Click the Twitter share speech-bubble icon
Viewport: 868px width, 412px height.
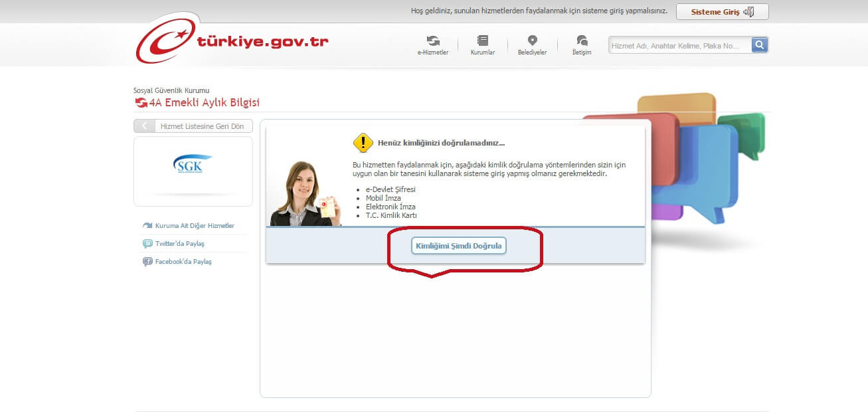(147, 244)
